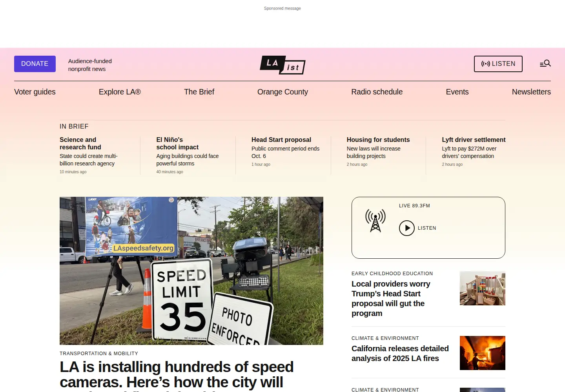Open Radio schedule page

pyautogui.click(x=377, y=92)
